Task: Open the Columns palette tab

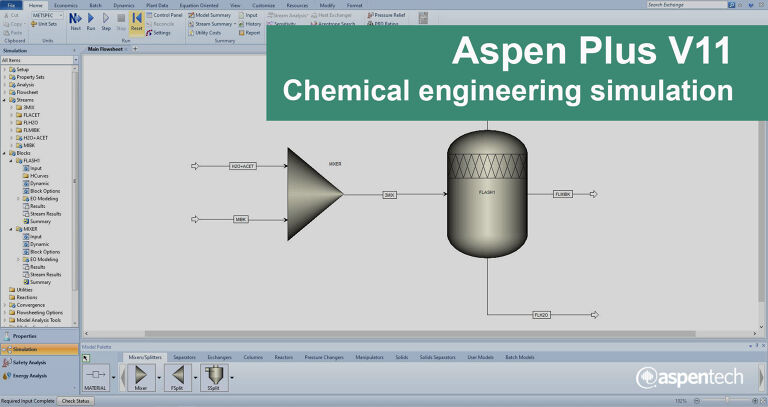Action: click(253, 358)
